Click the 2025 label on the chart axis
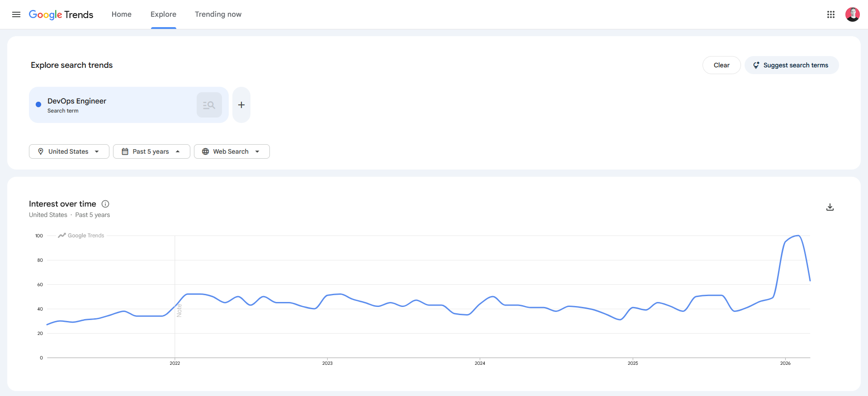Screen dimensions: 868x396 pyautogui.click(x=633, y=363)
